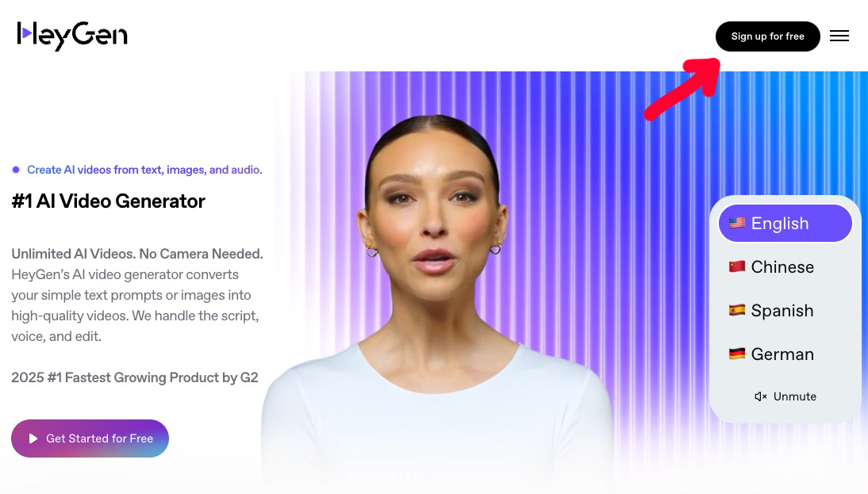The width and height of the screenshot is (868, 494).
Task: Click the HeyGen logo
Action: pyautogui.click(x=72, y=36)
